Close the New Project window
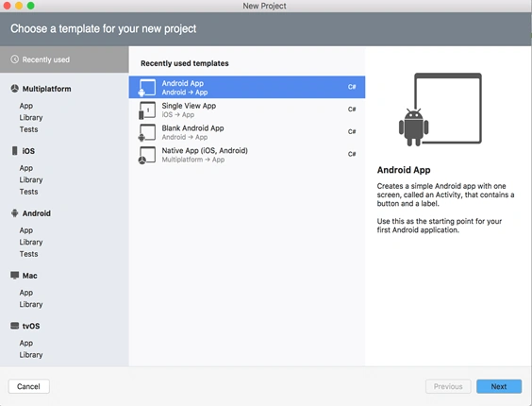This screenshot has width=532, height=406. click(7, 6)
